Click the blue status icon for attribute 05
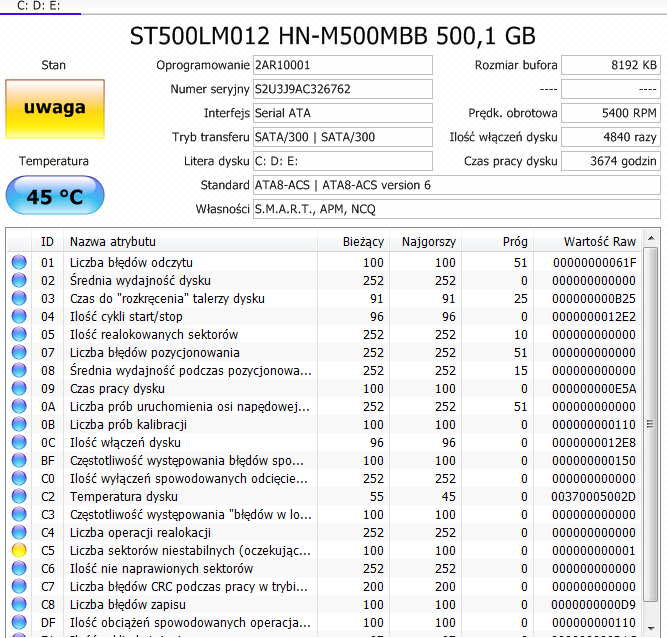 tap(19, 334)
